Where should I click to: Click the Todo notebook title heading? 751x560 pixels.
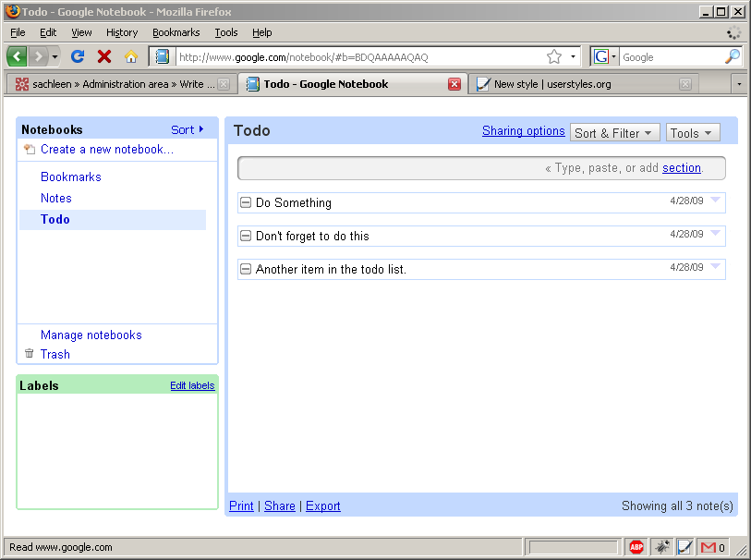(252, 131)
